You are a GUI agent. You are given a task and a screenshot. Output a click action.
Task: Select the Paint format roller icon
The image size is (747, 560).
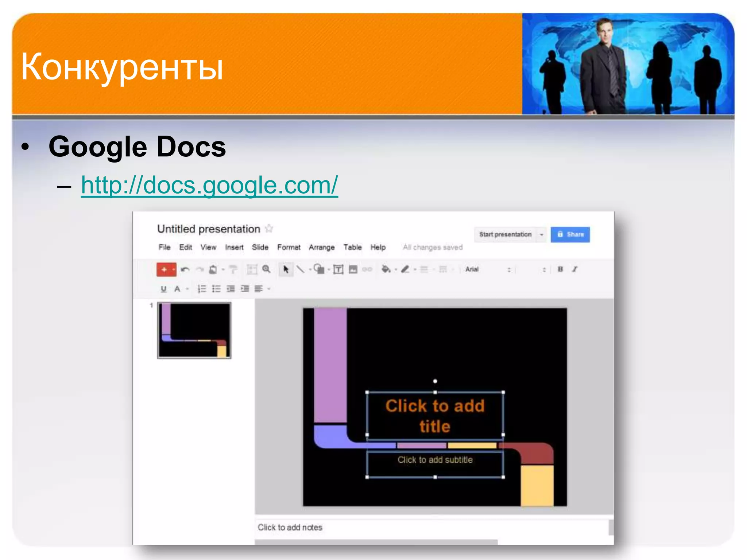[233, 269]
